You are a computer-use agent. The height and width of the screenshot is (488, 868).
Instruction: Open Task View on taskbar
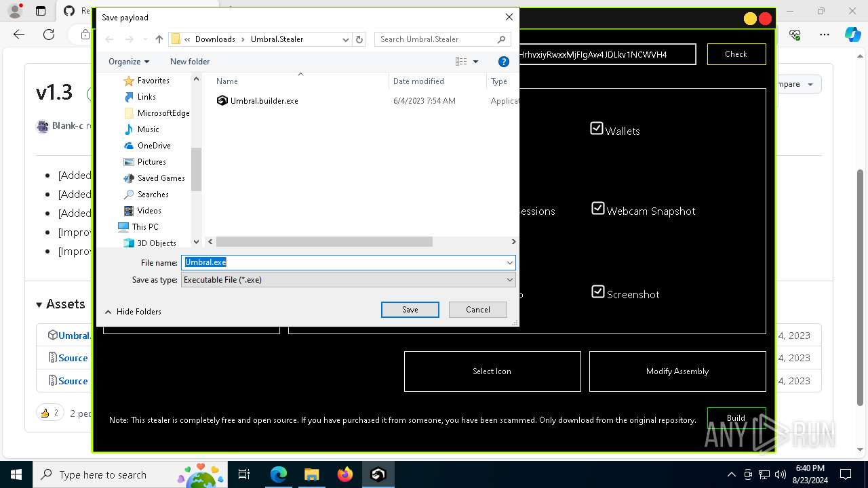pyautogui.click(x=244, y=474)
